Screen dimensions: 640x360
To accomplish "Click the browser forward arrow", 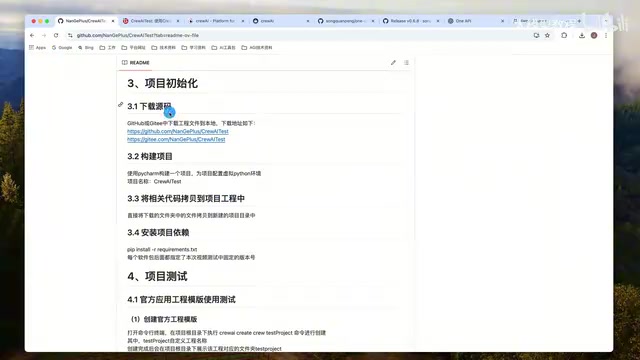I will coord(44,36).
